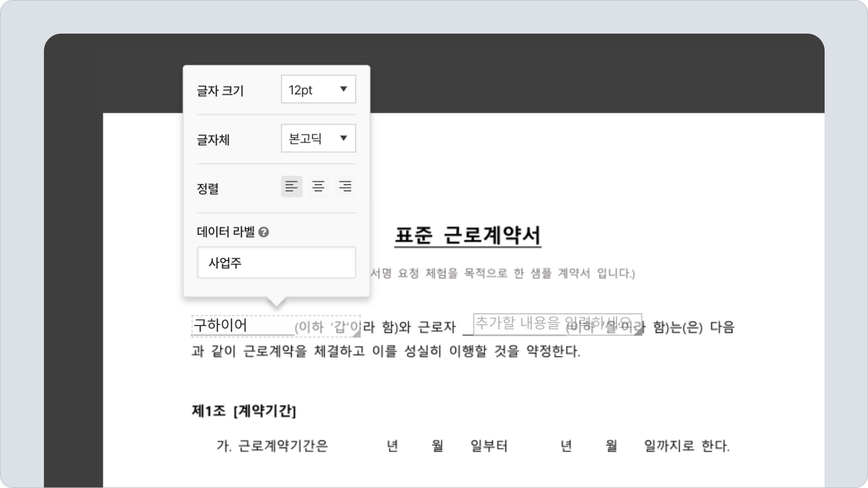Click the 가. 근로계약기간은 clause text
This screenshot has width=868, height=488.
272,445
